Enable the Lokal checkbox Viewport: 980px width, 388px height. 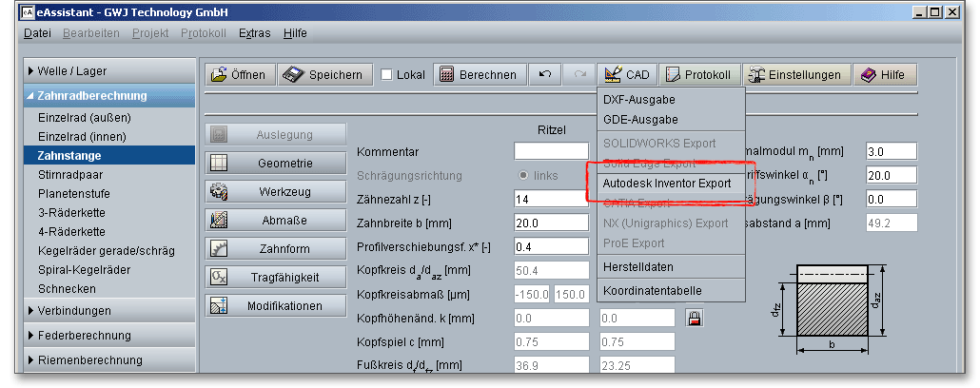click(387, 75)
